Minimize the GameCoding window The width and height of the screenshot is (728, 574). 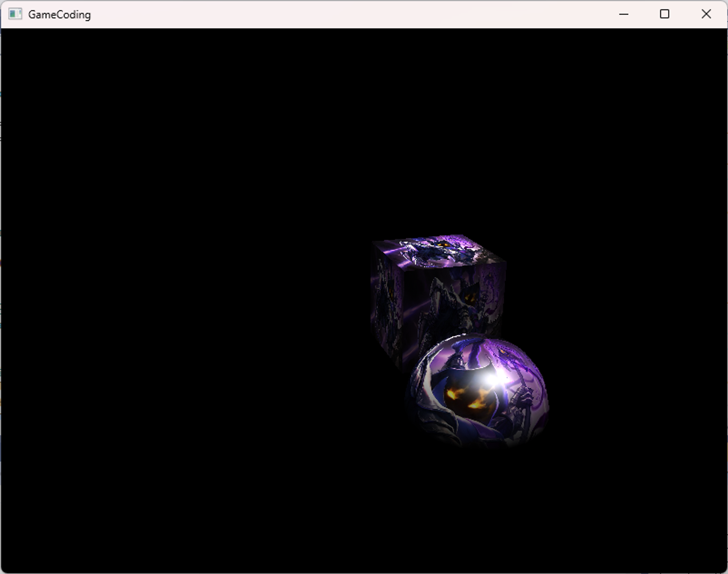(x=624, y=14)
